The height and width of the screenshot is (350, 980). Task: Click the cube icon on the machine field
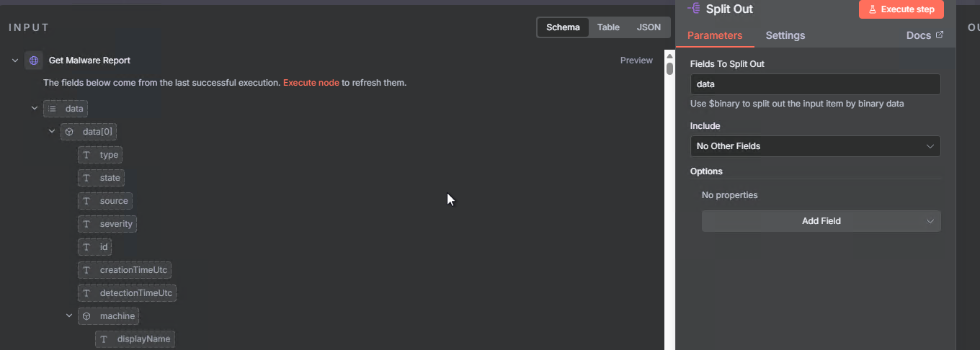(87, 316)
